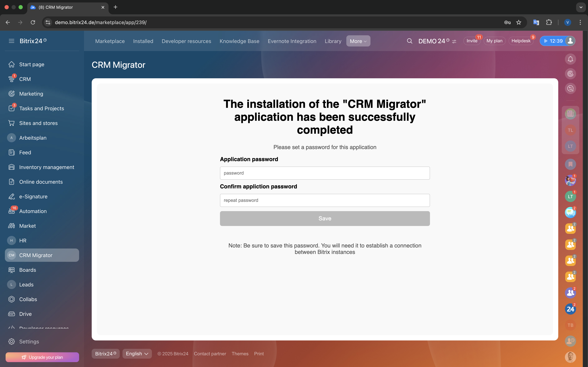Open the Knowledge Base tab
588x367 pixels.
[x=239, y=41]
